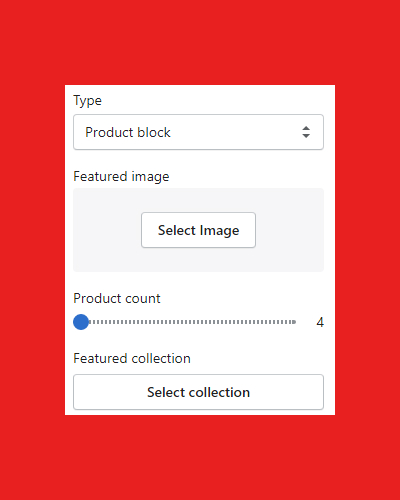
Task: Click the gray area right of Select Image
Action: (290, 230)
